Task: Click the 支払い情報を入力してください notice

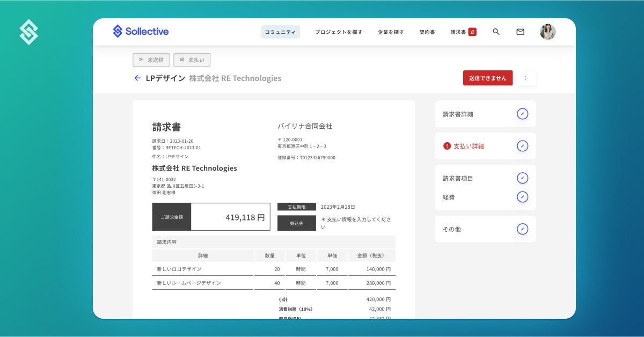Action: click(356, 223)
